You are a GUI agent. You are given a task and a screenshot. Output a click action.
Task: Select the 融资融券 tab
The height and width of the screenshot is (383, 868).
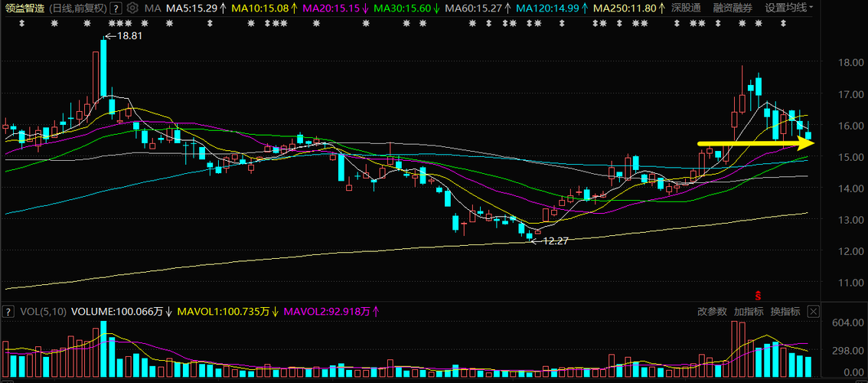[x=733, y=8]
